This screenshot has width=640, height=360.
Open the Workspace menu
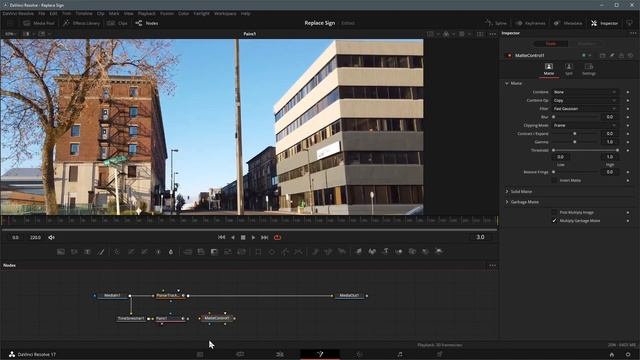pos(225,13)
